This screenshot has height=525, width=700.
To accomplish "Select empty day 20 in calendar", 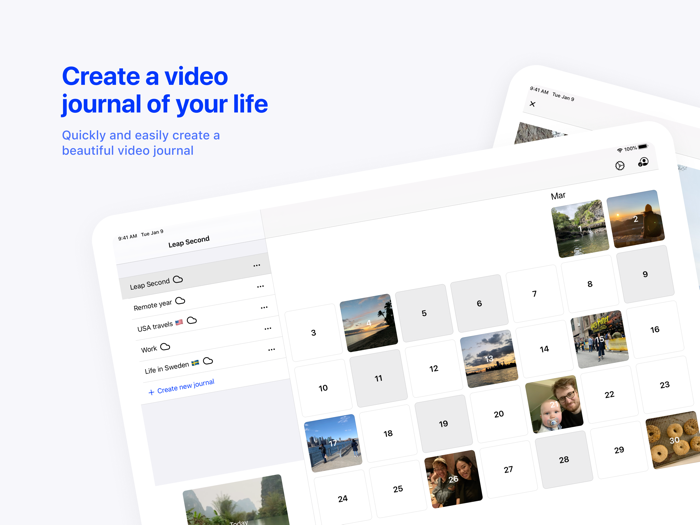I will point(499,414).
